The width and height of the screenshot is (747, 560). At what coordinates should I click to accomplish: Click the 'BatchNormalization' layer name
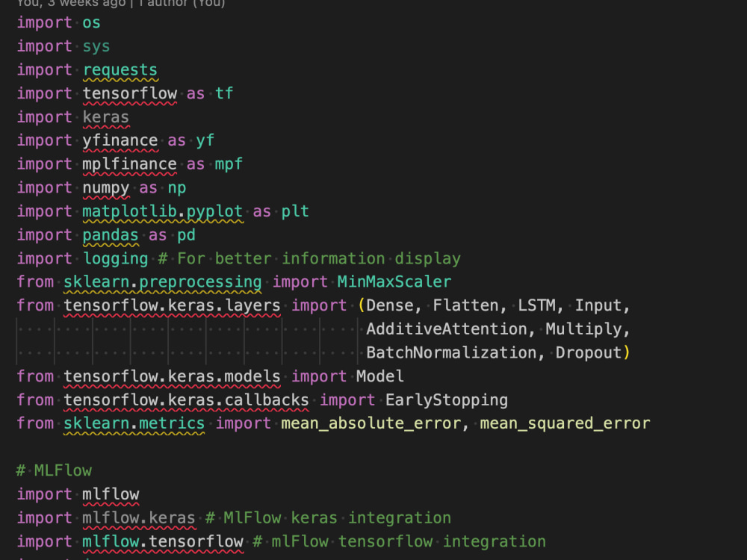pyautogui.click(x=451, y=353)
